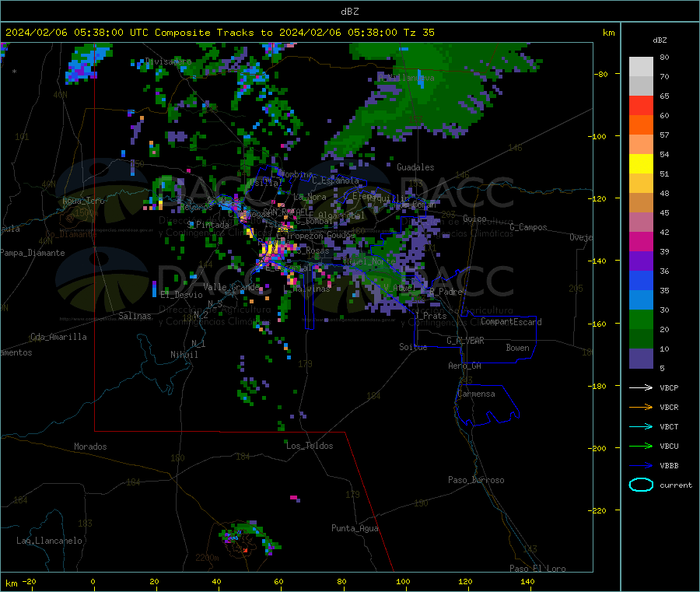Click the blue VBBB arrow legend icon
The height and width of the screenshot is (592, 700).
click(641, 466)
